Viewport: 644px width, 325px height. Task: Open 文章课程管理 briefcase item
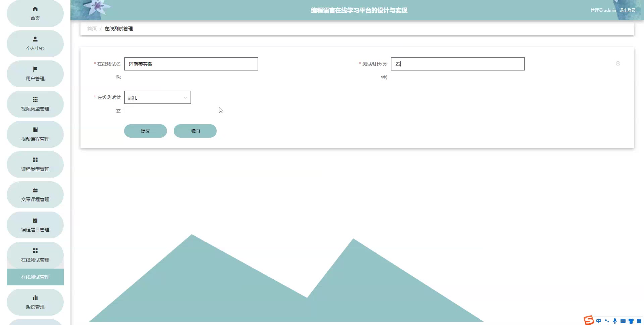coord(35,195)
